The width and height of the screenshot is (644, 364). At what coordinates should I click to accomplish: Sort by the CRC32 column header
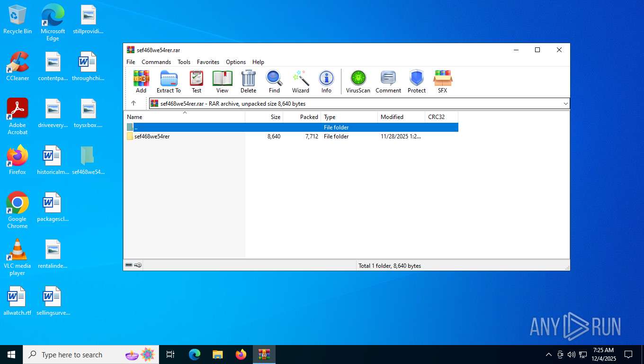[441, 117]
